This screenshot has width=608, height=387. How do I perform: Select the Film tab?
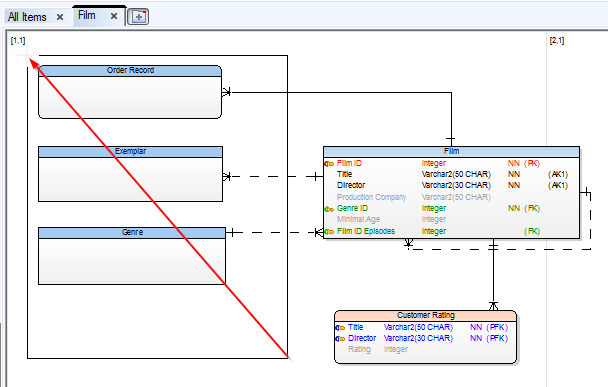86,16
